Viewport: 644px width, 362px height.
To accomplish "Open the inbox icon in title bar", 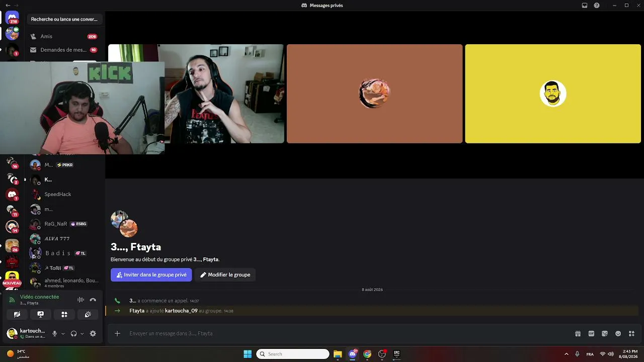I will (585, 6).
